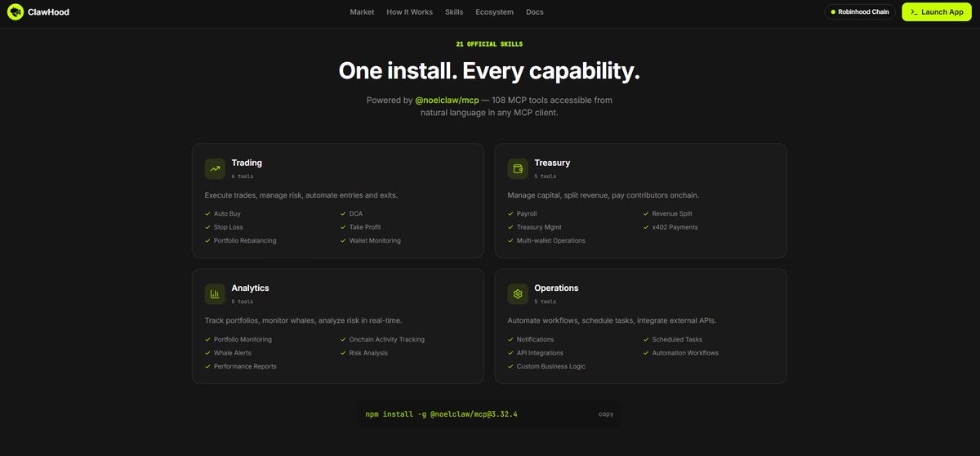
Task: Click the Trading chart icon
Action: pyautogui.click(x=215, y=168)
